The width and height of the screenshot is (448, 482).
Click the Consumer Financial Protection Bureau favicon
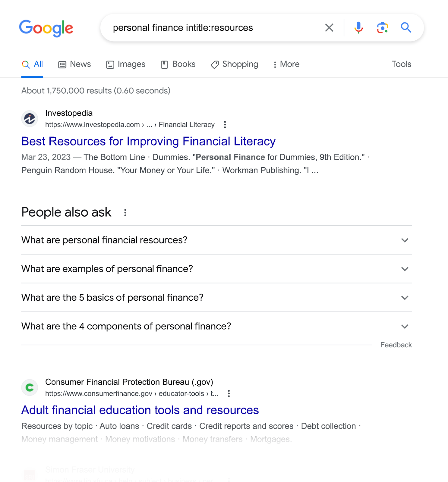pyautogui.click(x=30, y=387)
